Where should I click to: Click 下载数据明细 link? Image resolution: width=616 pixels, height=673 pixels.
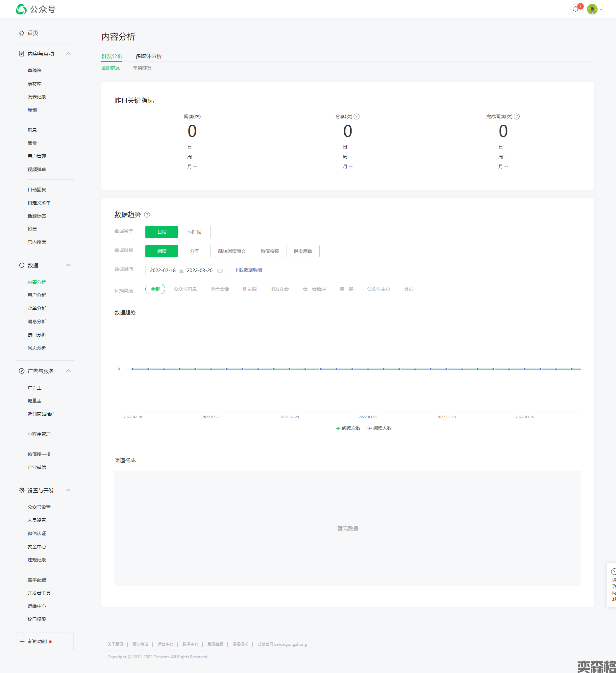pos(248,270)
